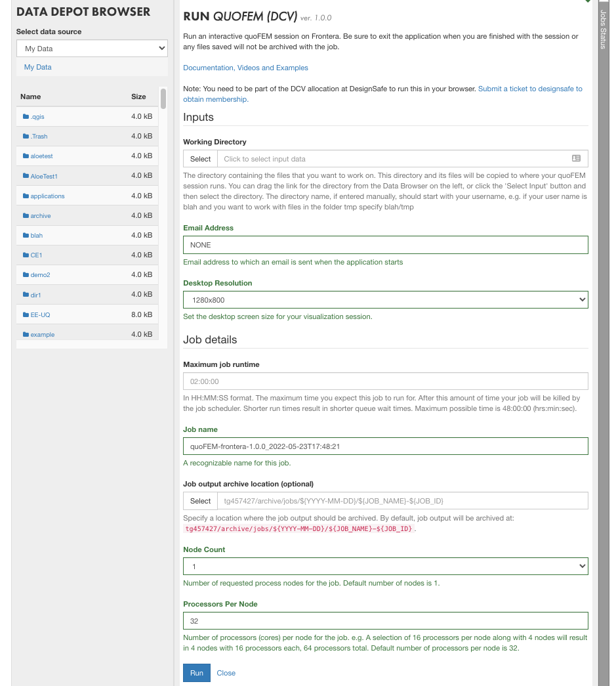The height and width of the screenshot is (686, 616).
Task: Click the red default archive path code
Action: pos(298,528)
